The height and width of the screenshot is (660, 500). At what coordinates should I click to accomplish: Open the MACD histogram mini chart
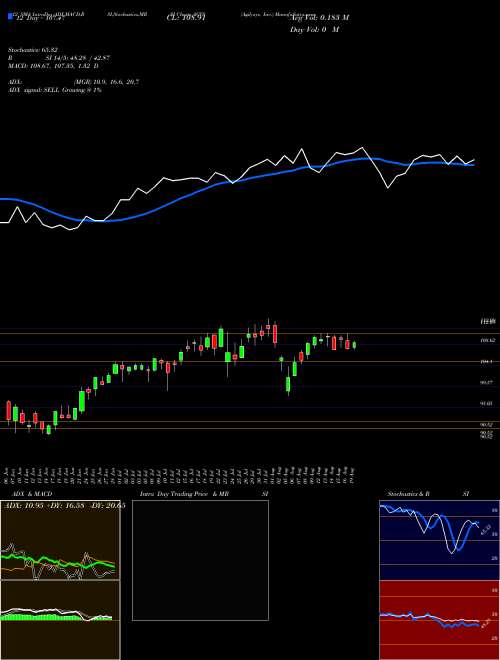(60, 620)
